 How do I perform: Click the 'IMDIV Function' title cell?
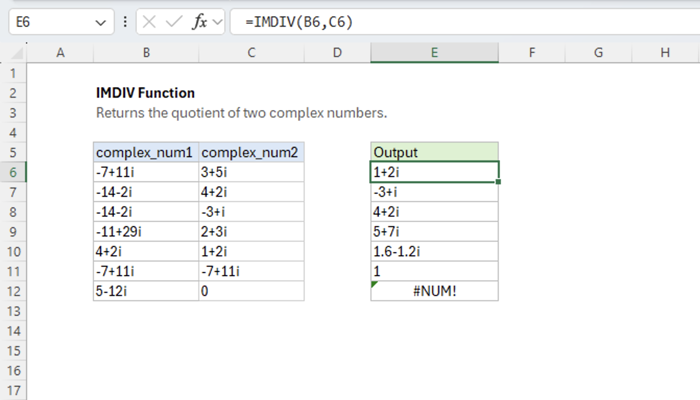pos(146,93)
